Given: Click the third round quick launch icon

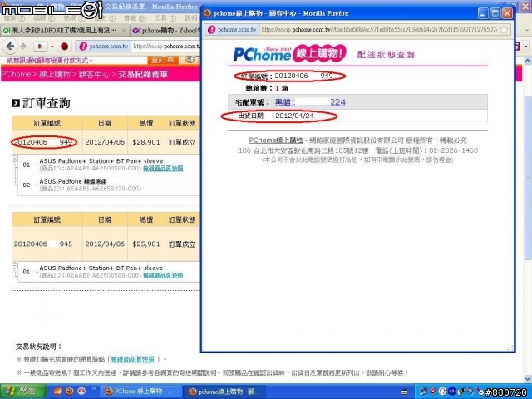Looking at the screenshot, I should pos(81,392).
